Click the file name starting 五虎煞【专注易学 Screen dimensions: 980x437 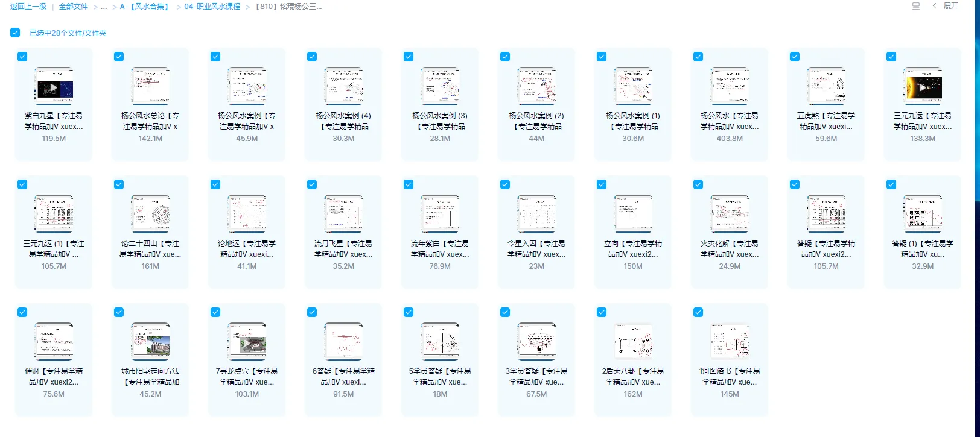coord(826,121)
